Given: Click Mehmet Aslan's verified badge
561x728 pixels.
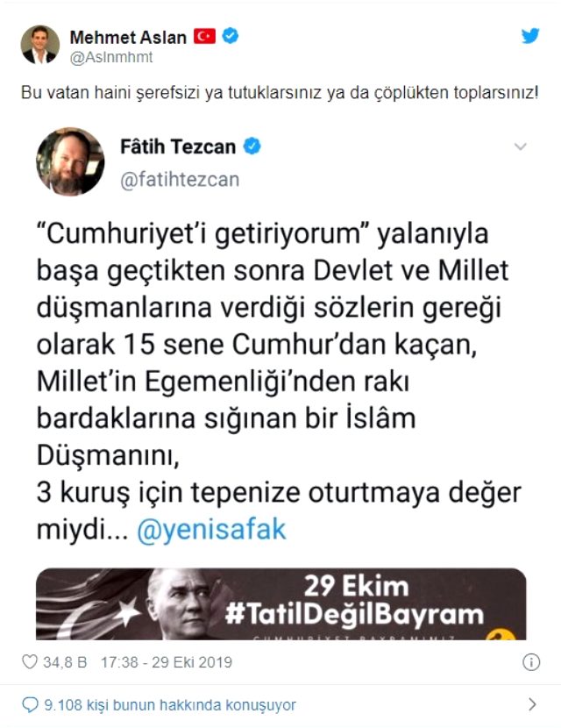Looking at the screenshot, I should [x=231, y=36].
